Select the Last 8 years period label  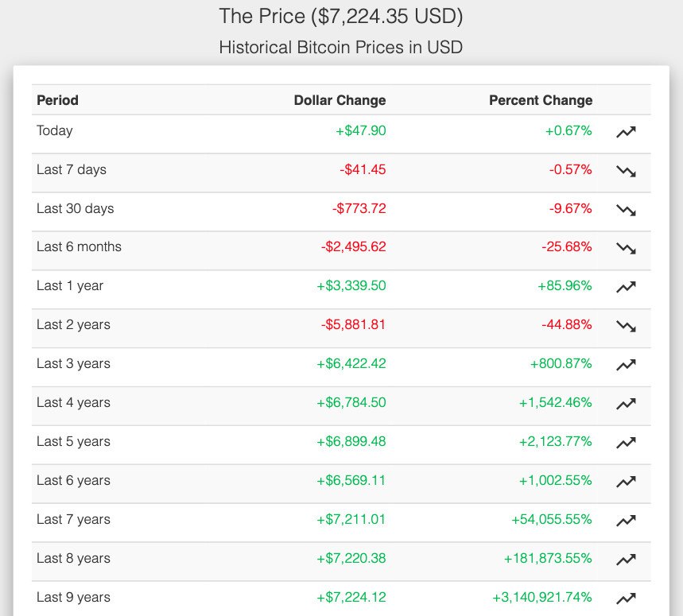(74, 558)
